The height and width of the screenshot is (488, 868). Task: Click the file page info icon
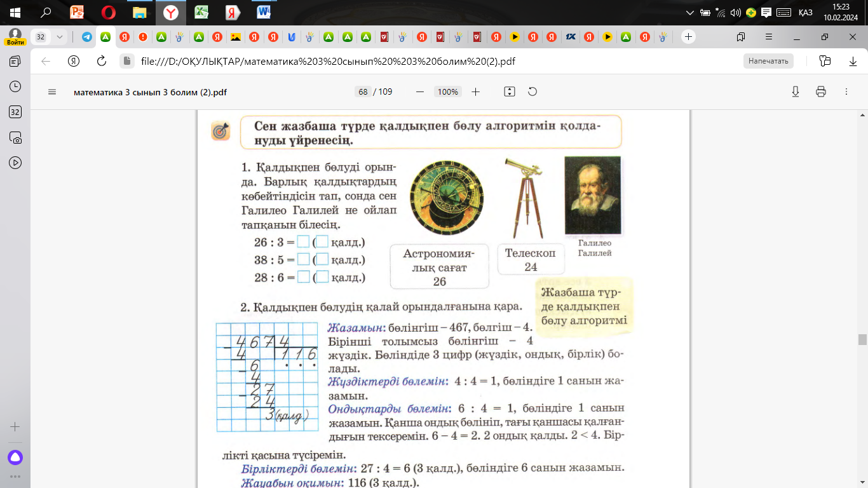pyautogui.click(x=128, y=61)
